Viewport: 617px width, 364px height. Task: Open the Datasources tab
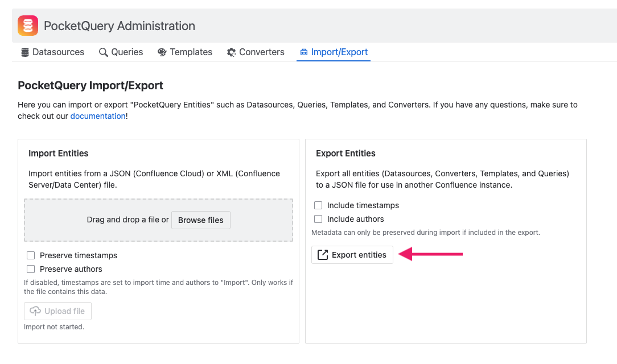click(x=53, y=52)
